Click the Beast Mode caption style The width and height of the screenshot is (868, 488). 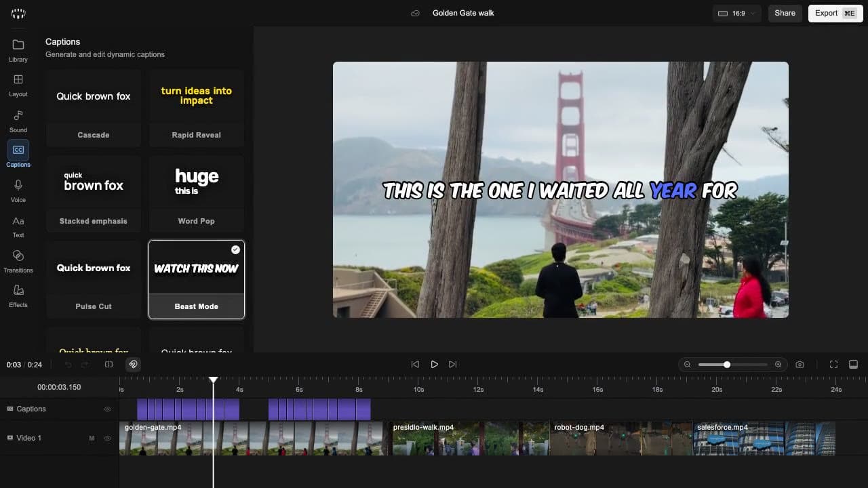pyautogui.click(x=197, y=280)
